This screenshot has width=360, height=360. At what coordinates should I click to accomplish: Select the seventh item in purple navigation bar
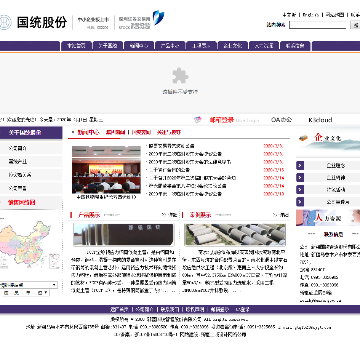(x=264, y=46)
